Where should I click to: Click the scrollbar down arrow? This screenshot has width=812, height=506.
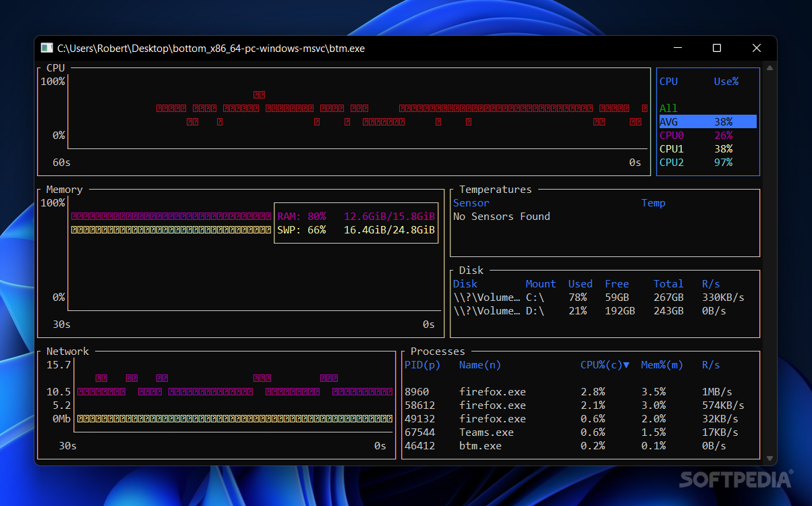coord(770,459)
